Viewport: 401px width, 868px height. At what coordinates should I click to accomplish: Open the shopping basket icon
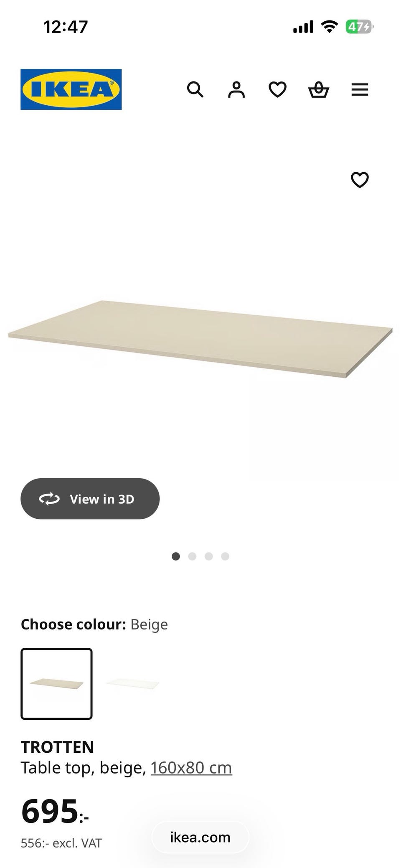[319, 89]
